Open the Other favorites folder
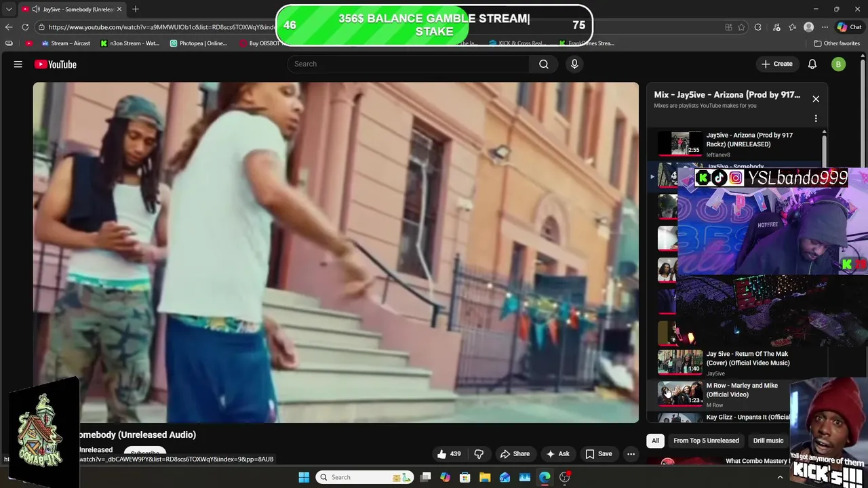This screenshot has height=488, width=868. click(x=837, y=43)
